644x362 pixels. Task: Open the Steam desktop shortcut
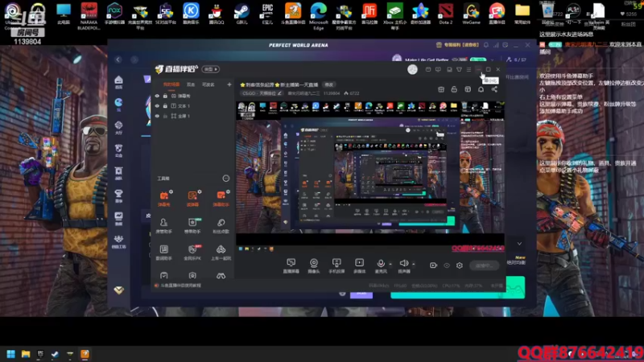pos(242,14)
